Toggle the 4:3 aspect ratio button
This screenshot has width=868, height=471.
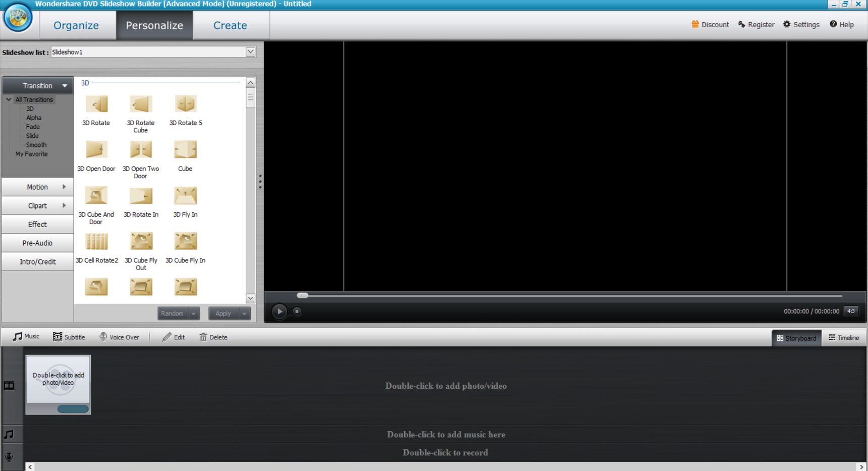[x=851, y=311]
